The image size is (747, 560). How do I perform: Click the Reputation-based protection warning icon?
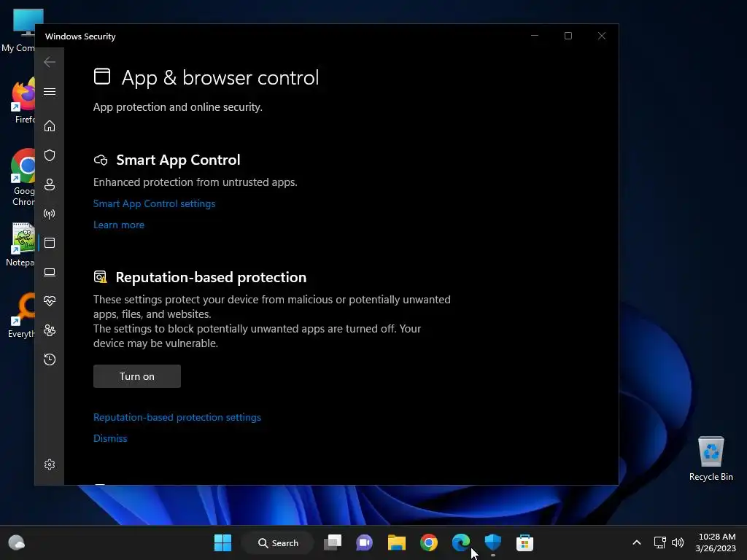[x=101, y=276]
